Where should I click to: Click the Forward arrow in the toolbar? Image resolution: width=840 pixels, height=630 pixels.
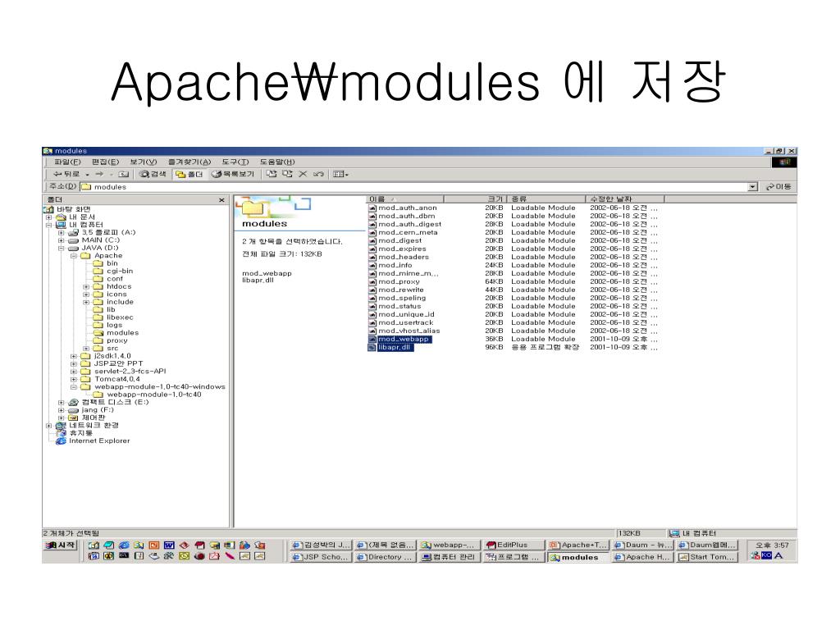[x=99, y=174]
